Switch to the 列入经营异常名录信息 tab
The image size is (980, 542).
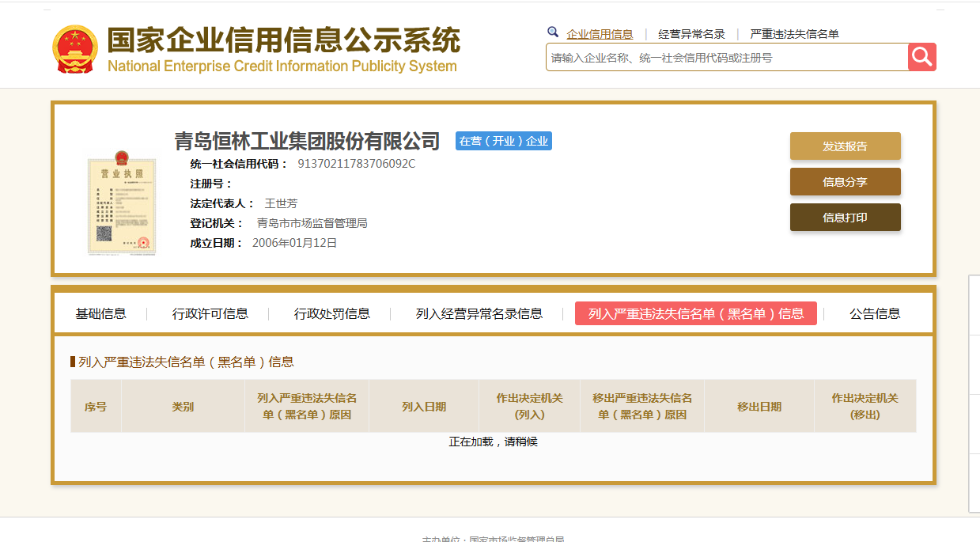pyautogui.click(x=479, y=313)
